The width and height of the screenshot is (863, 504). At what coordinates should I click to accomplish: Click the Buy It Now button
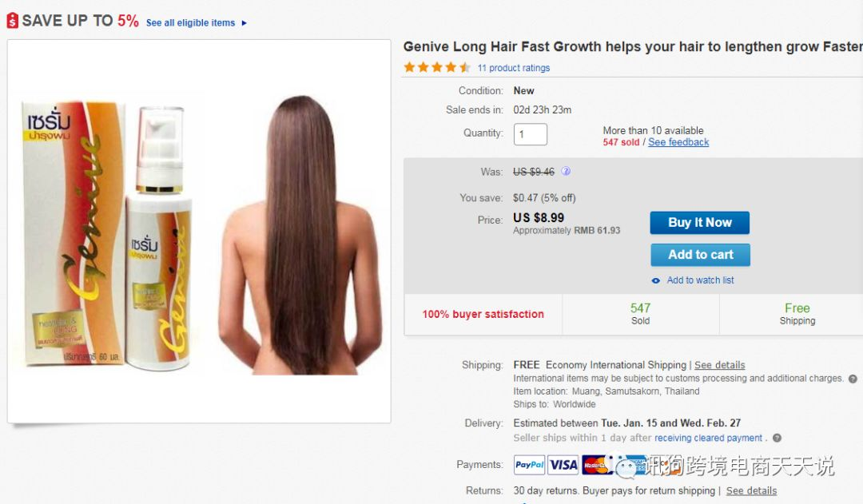[699, 223]
